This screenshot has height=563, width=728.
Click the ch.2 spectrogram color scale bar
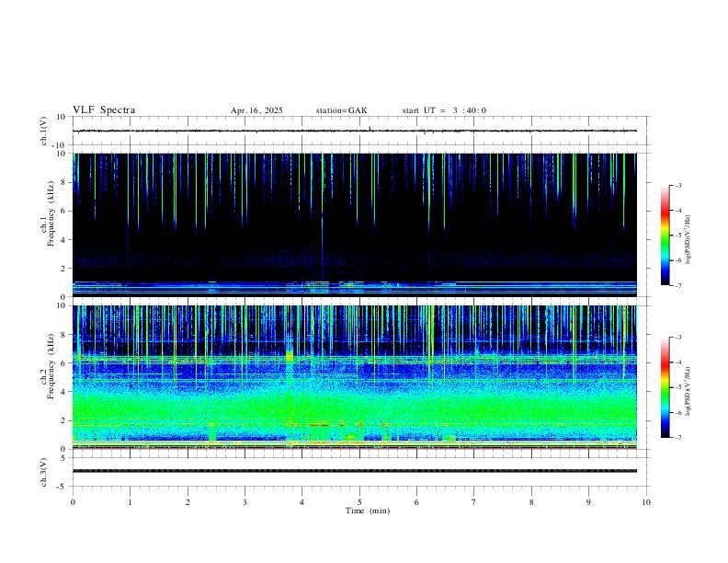coord(665,387)
